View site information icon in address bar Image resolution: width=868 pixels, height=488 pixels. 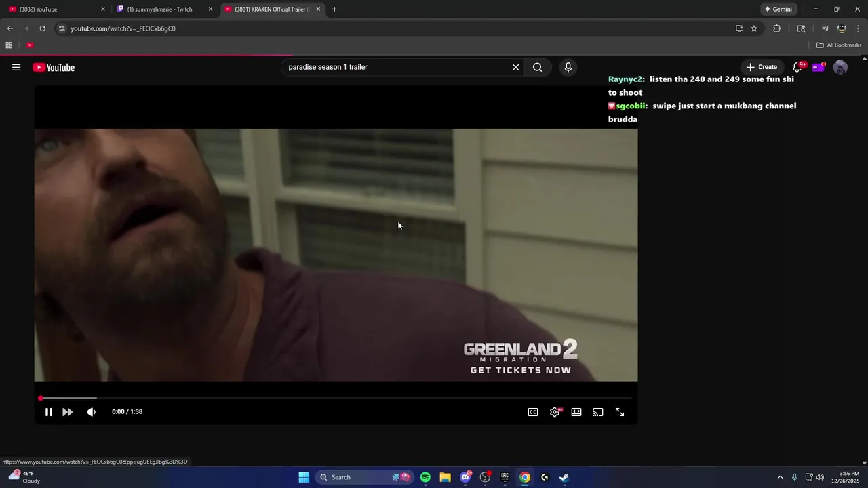pos(62,28)
